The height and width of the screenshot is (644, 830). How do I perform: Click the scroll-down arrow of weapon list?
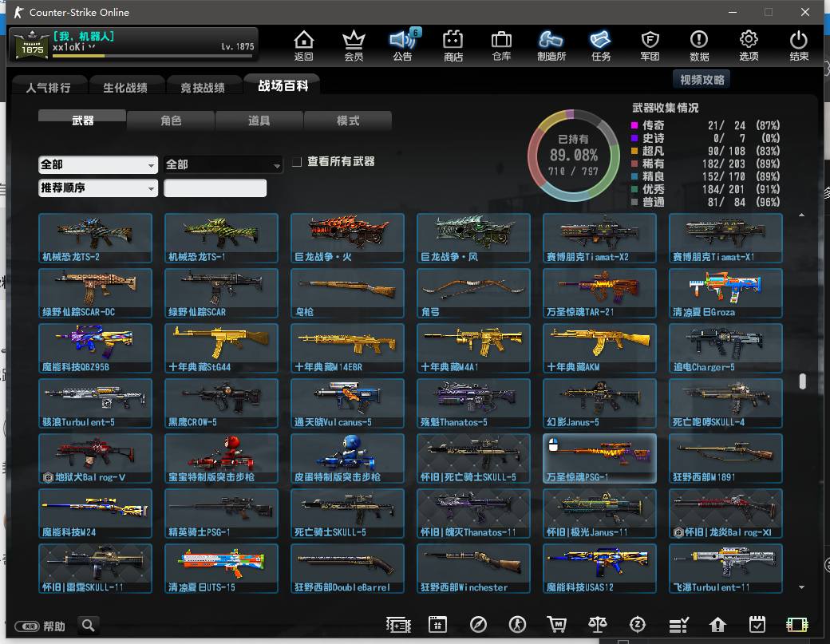pyautogui.click(x=801, y=587)
